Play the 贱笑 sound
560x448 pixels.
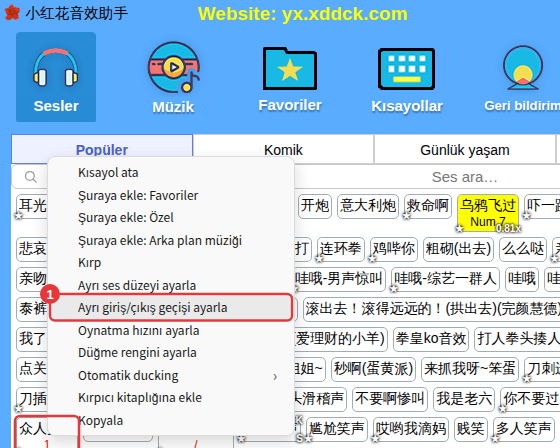(x=471, y=429)
